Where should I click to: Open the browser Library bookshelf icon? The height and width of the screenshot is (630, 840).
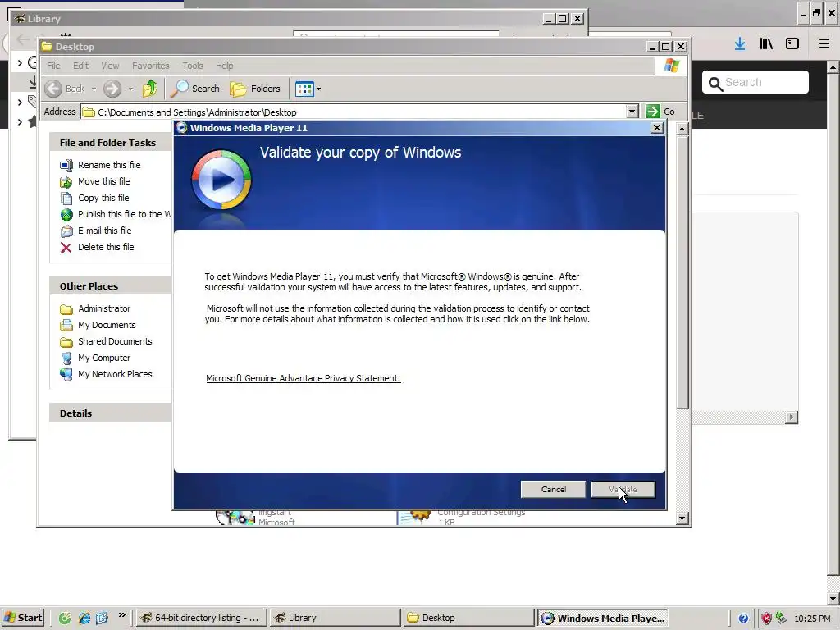[766, 44]
